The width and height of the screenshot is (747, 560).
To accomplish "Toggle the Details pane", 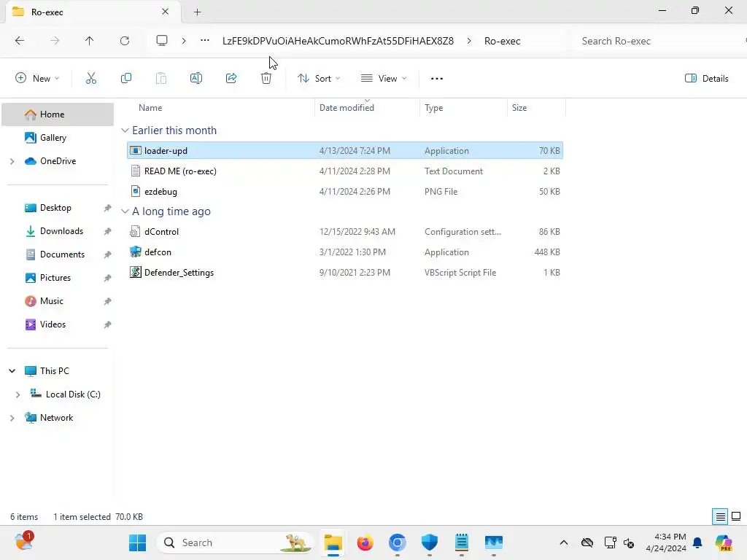I will [x=706, y=79].
